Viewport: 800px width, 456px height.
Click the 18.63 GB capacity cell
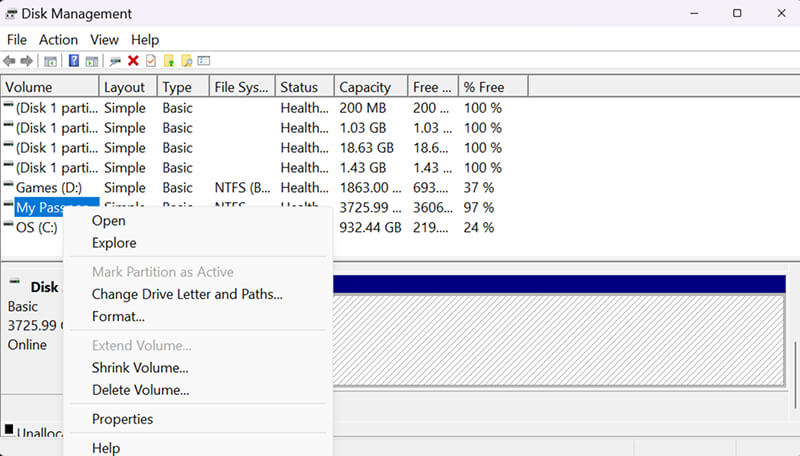click(x=367, y=148)
